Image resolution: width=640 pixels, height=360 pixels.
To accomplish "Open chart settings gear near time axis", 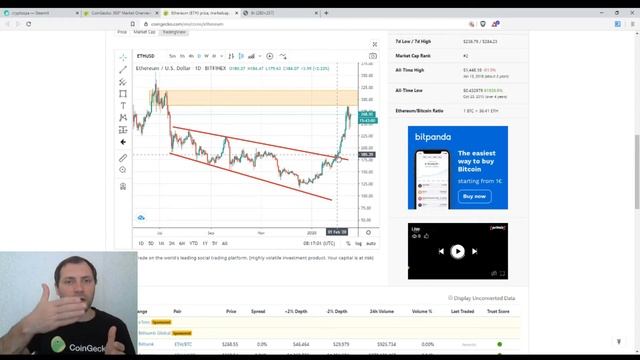I will pos(368,232).
